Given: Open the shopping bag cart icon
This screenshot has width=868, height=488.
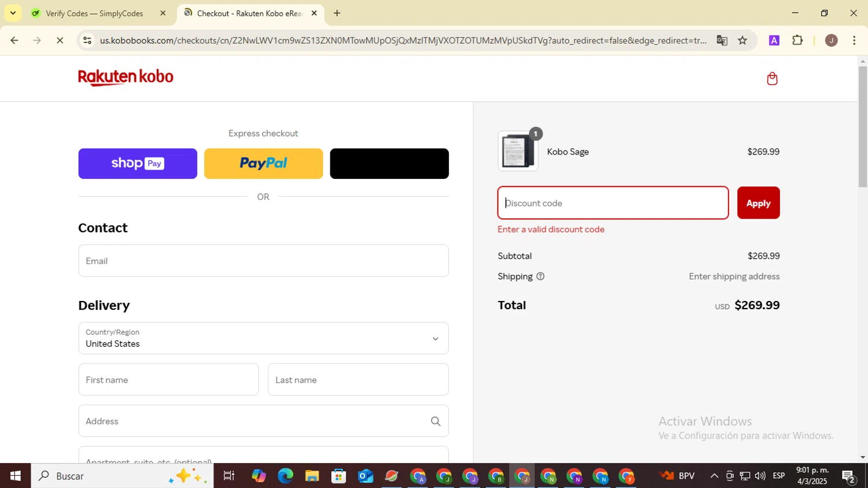Looking at the screenshot, I should click(772, 79).
